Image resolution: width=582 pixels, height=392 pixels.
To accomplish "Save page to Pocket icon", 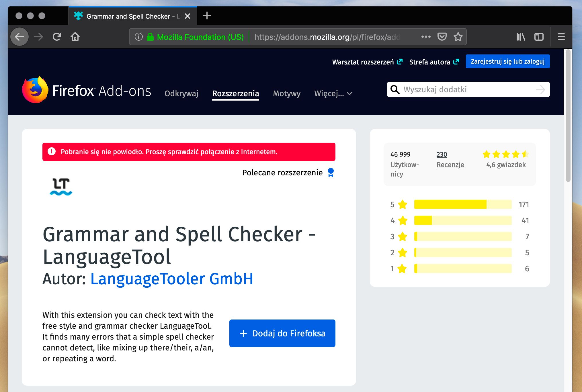I will pos(442,37).
